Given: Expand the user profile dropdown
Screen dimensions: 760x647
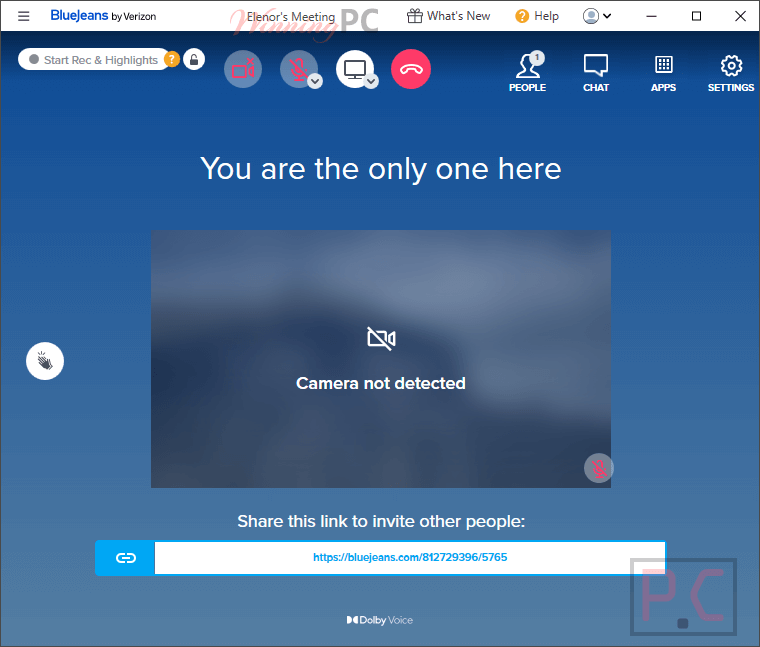Looking at the screenshot, I should tap(597, 16).
